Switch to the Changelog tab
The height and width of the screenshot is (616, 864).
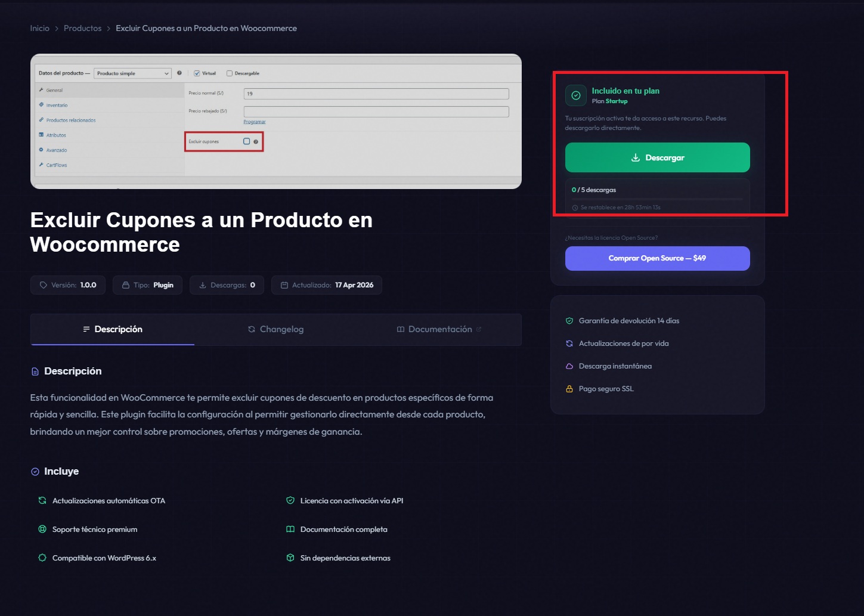pyautogui.click(x=276, y=329)
